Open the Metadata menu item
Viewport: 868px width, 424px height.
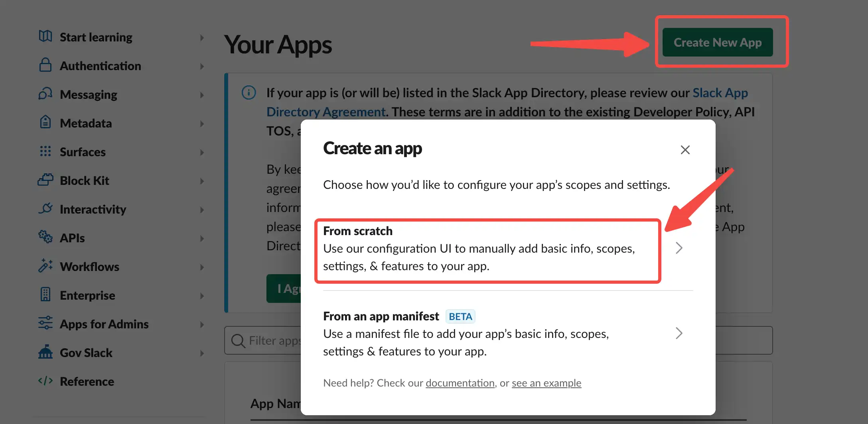pyautogui.click(x=86, y=124)
